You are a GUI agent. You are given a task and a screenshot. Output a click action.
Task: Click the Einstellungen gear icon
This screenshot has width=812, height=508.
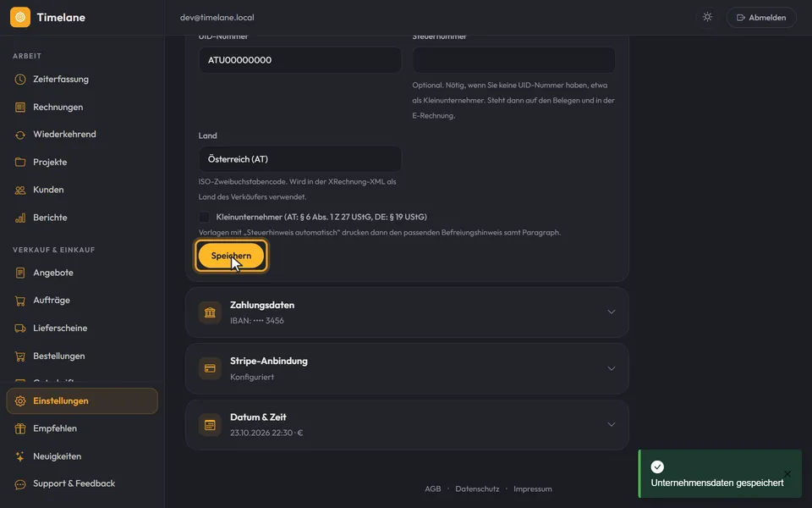tap(20, 401)
